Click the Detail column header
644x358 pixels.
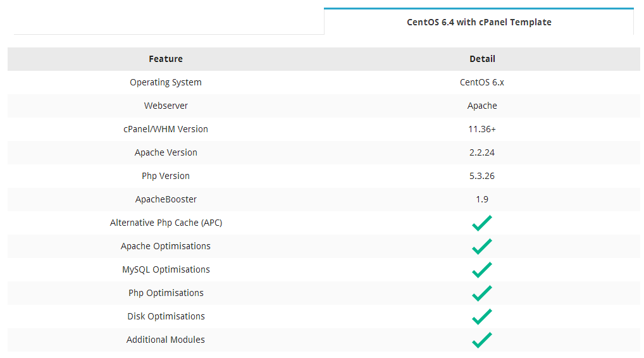coord(482,59)
